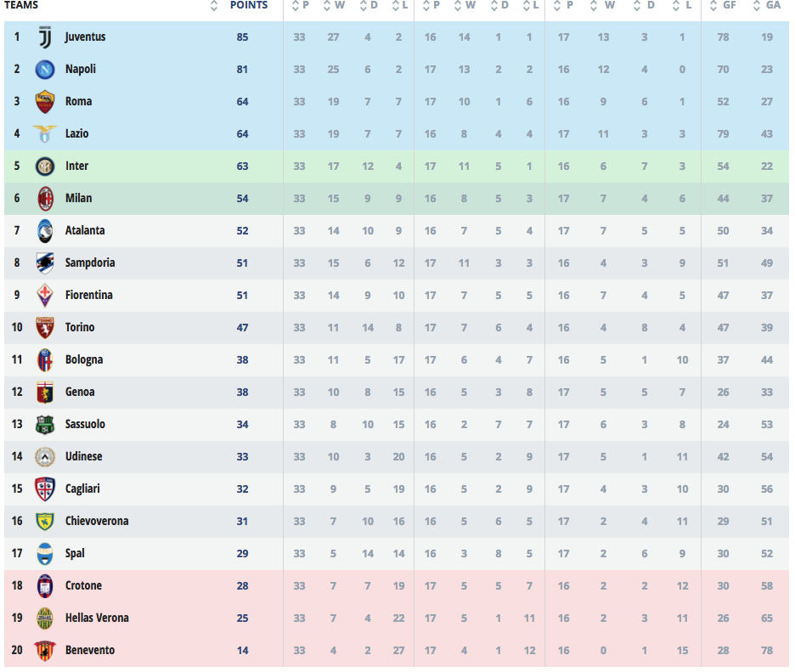Screen dimensions: 795x672
Task: Click the Milan team crest
Action: point(45,199)
